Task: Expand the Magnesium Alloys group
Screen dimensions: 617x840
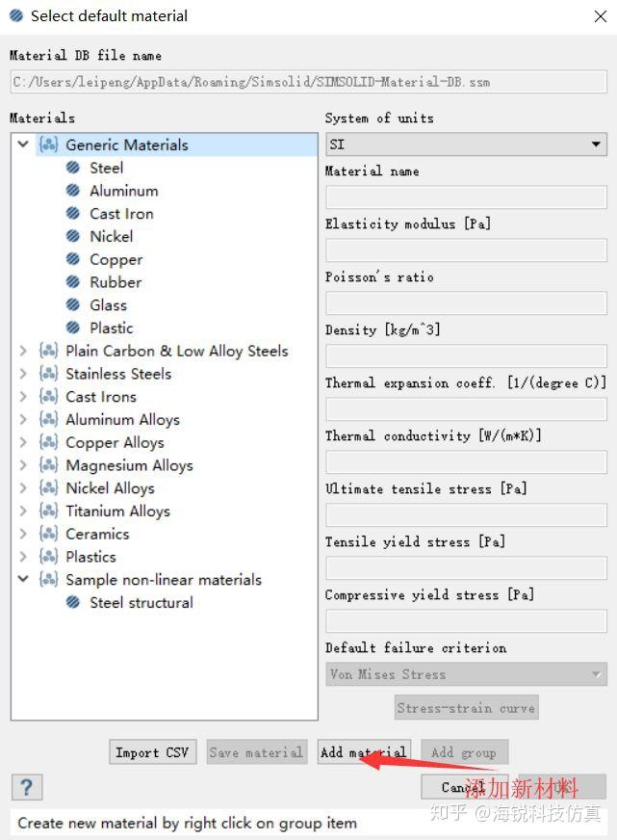Action: click(23, 465)
